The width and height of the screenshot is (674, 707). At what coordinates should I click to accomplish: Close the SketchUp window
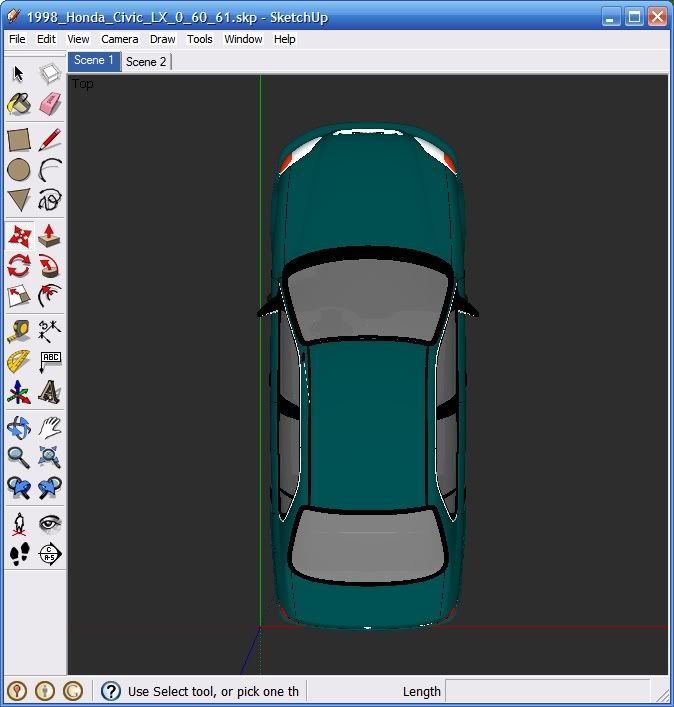coord(658,18)
